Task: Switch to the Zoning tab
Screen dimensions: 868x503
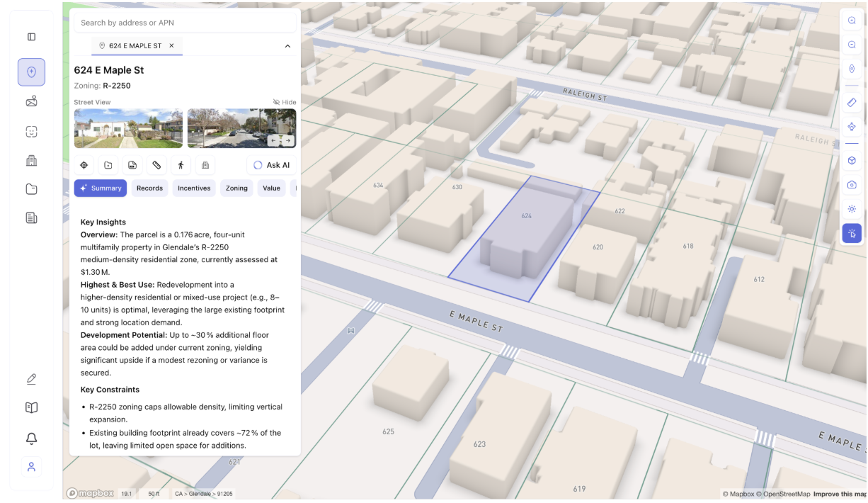Action: point(236,188)
